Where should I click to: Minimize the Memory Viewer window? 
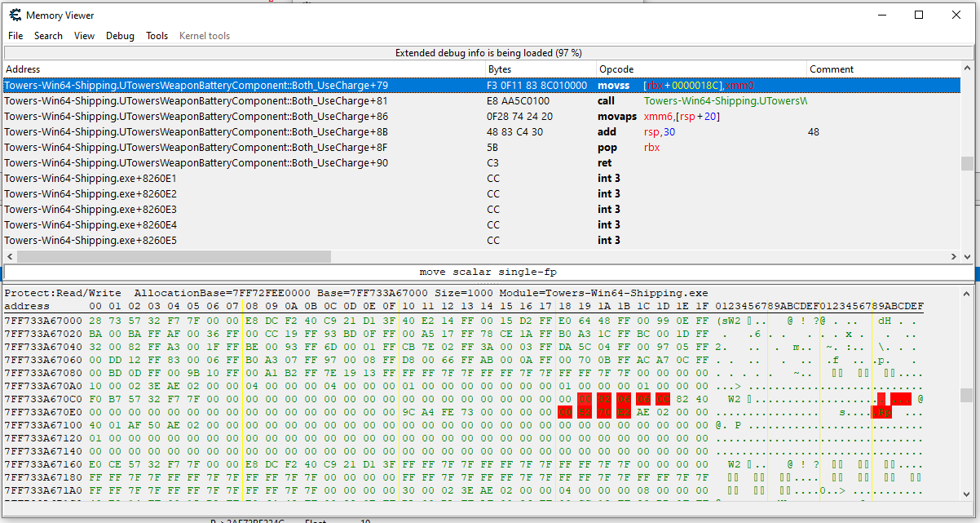(881, 15)
